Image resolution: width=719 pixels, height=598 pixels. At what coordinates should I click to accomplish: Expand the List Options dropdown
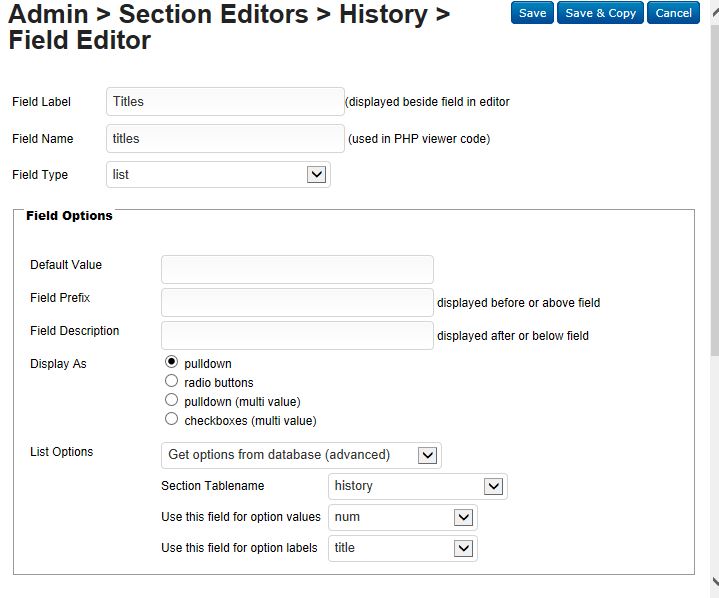click(301, 455)
